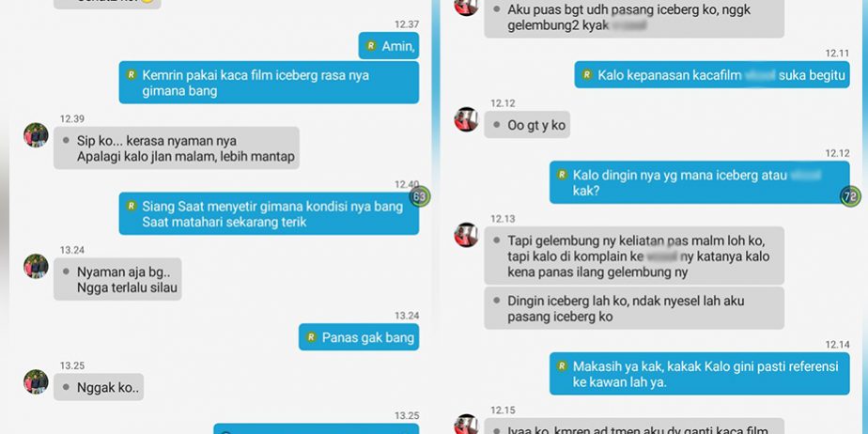Select the 'Oo gt y ko' message bubble
The width and height of the screenshot is (868, 434).
click(x=527, y=125)
